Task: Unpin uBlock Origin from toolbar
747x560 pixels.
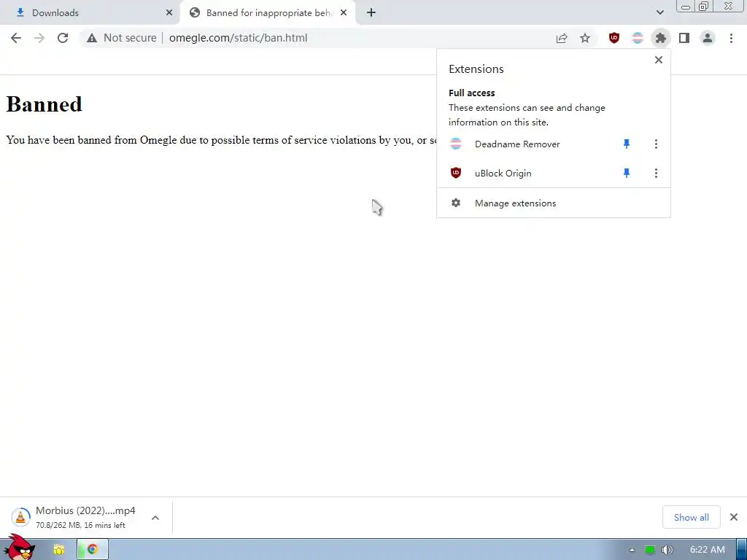Action: coord(627,174)
